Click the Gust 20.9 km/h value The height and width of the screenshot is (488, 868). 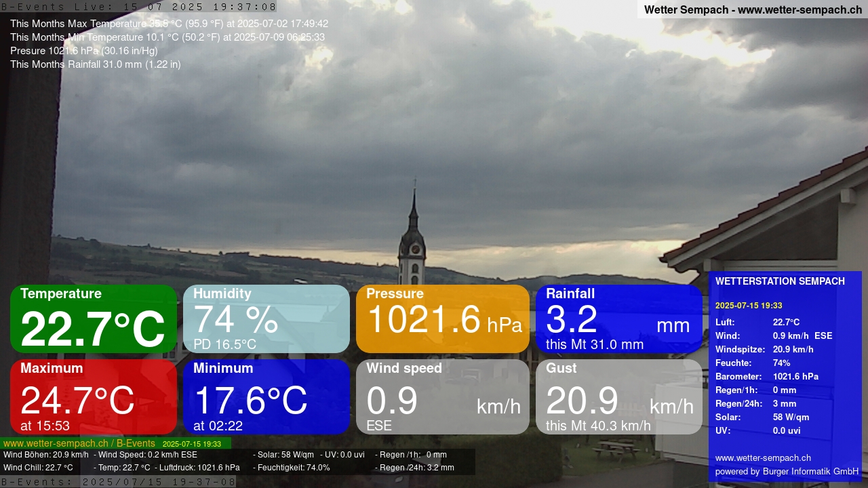620,401
